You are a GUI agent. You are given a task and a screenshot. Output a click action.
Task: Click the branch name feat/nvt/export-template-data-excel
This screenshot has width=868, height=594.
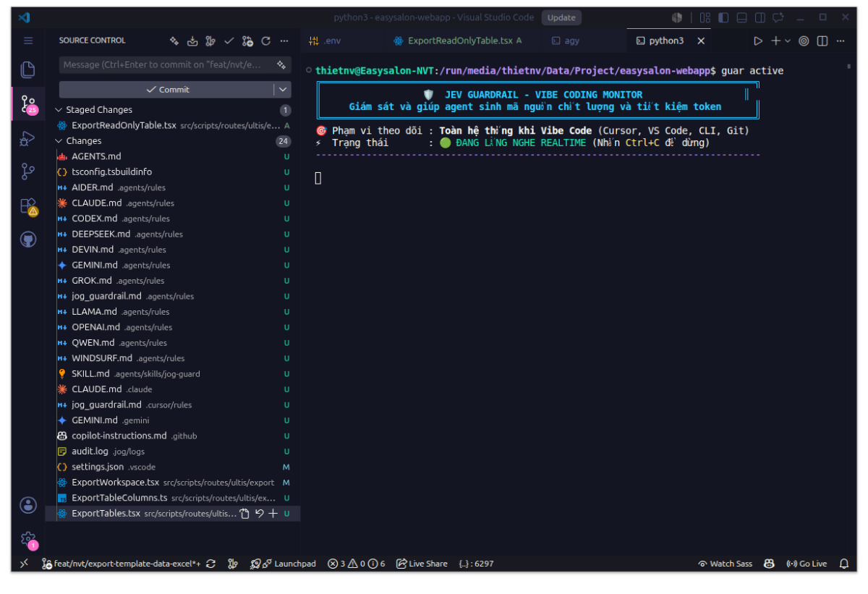point(122,564)
